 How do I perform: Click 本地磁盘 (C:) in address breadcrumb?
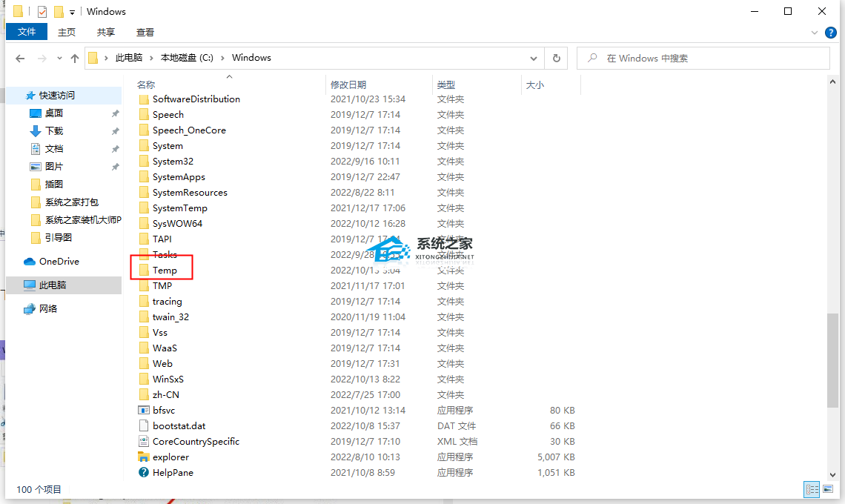tap(187, 58)
